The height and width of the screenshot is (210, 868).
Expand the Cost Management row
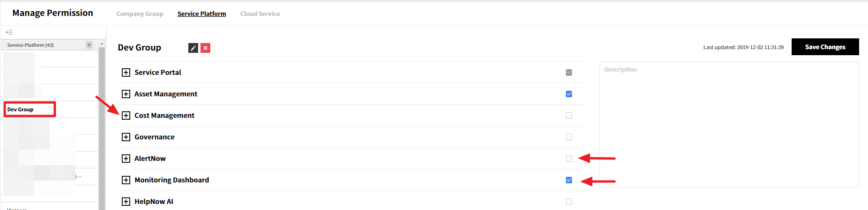126,116
